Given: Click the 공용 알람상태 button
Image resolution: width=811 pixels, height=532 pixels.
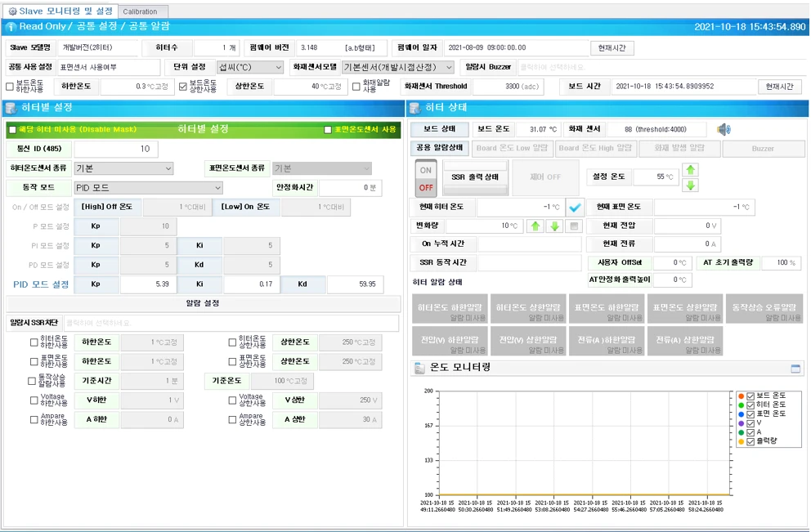Looking at the screenshot, I should pos(440,148).
